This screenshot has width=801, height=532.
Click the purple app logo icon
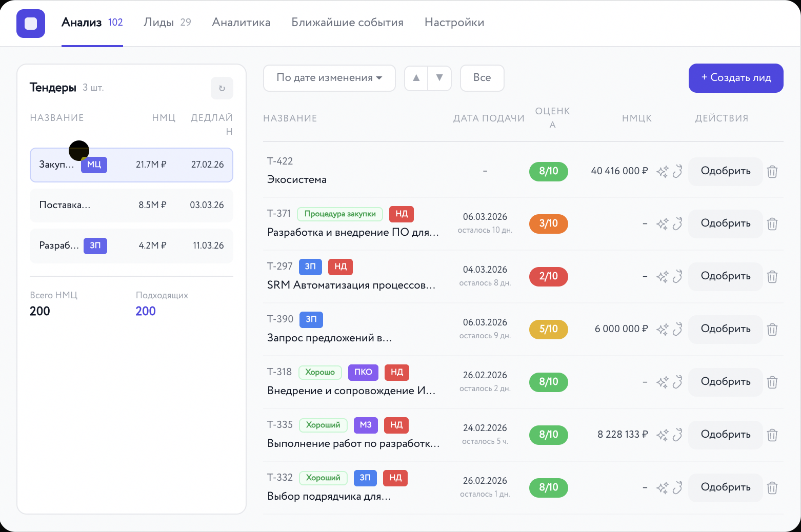pos(31,24)
